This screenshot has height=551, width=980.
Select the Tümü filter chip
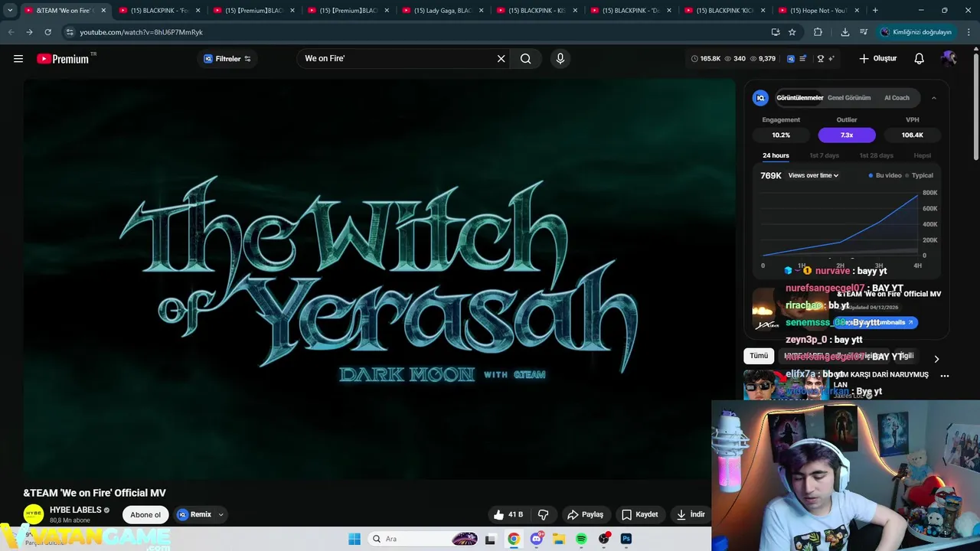[759, 356]
